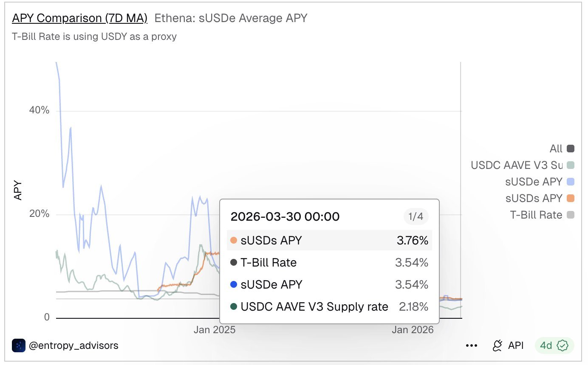Click green dot beside USDC AAVE V3 Supply rate
The height and width of the screenshot is (365, 588).
point(233,306)
